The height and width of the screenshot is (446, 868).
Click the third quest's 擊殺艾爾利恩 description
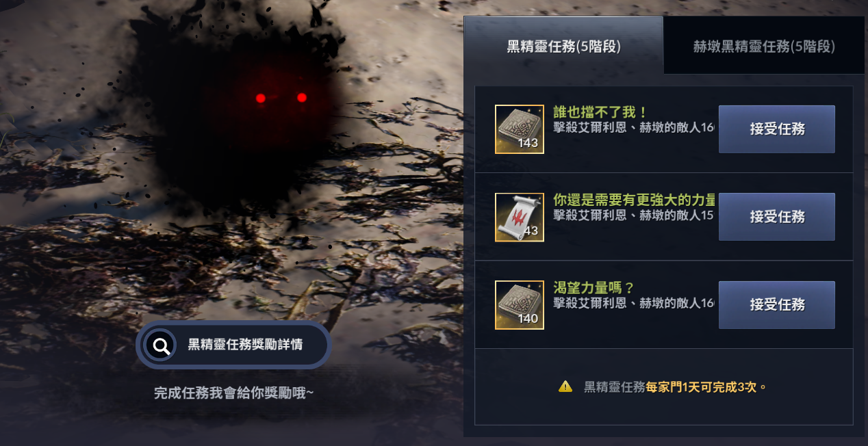pyautogui.click(x=633, y=302)
